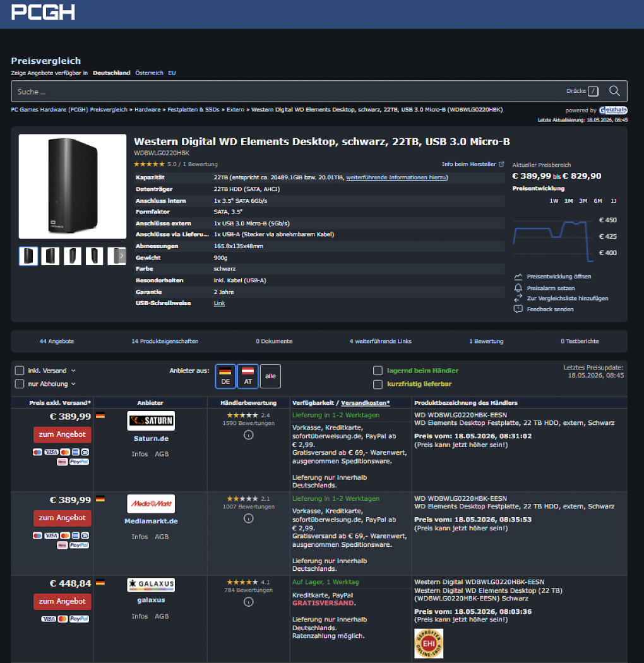Open the '44 Angebote' tab

pyautogui.click(x=57, y=341)
